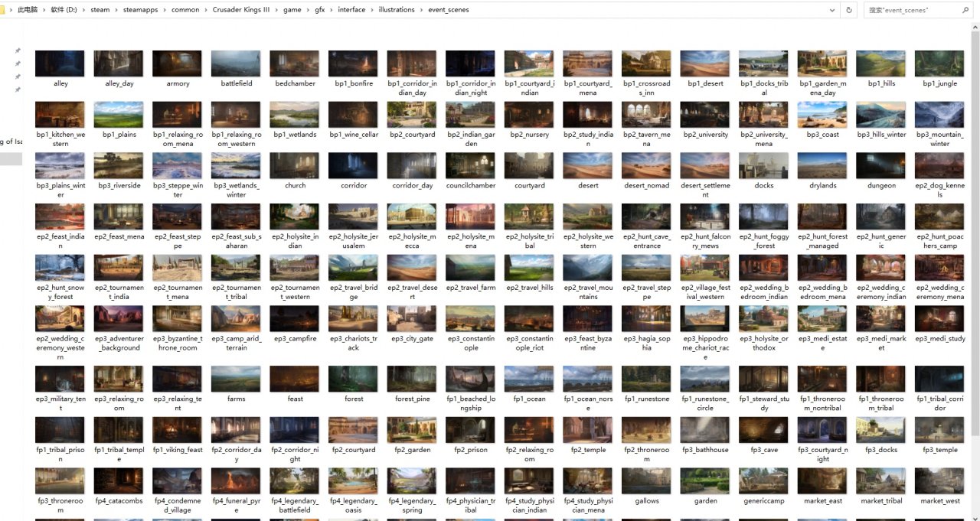980x521 pixels.
Task: Select ep3_medi_study thumbnail
Action: (939, 319)
